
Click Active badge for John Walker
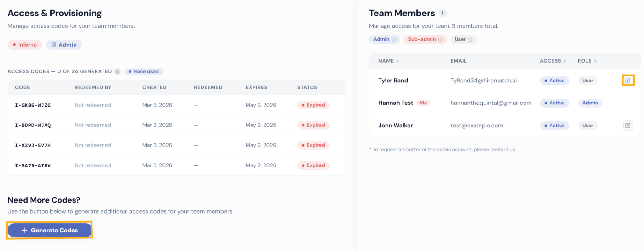tap(554, 125)
